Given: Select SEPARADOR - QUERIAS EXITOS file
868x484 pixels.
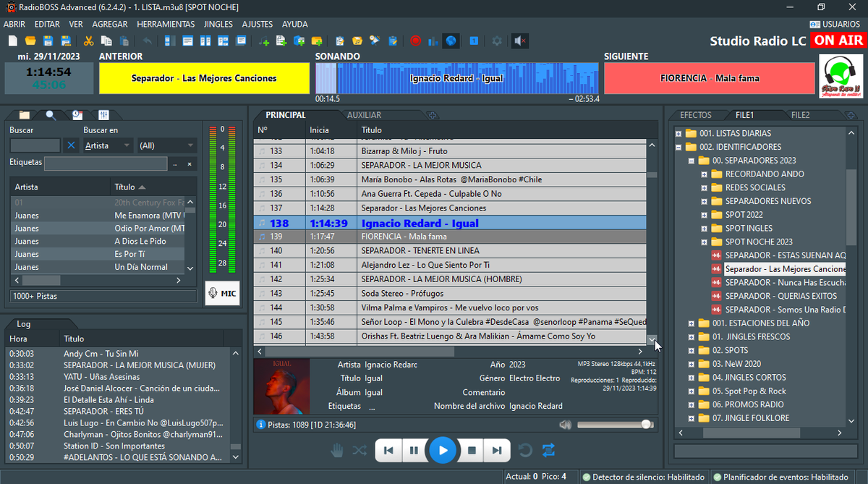Looking at the screenshot, I should (x=780, y=296).
